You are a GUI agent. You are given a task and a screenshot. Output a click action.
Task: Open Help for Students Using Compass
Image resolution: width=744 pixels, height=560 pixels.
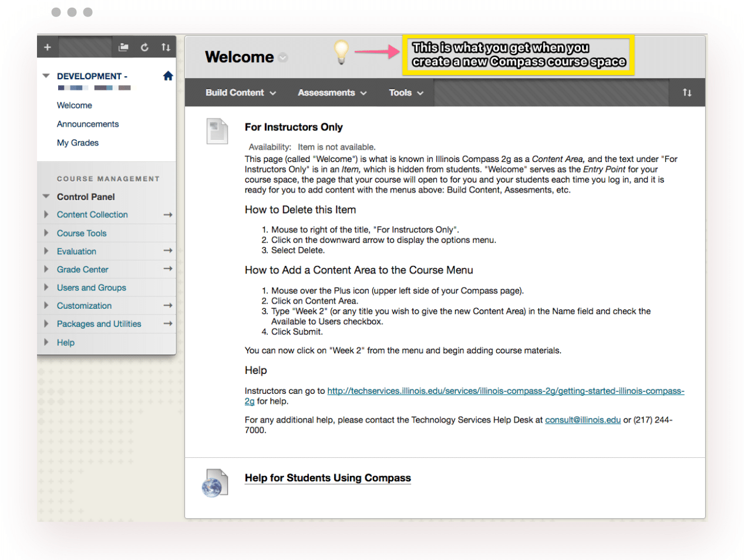click(x=328, y=478)
